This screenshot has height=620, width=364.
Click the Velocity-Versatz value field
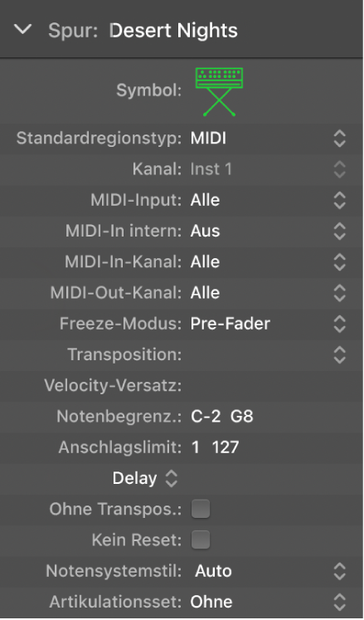(x=269, y=385)
